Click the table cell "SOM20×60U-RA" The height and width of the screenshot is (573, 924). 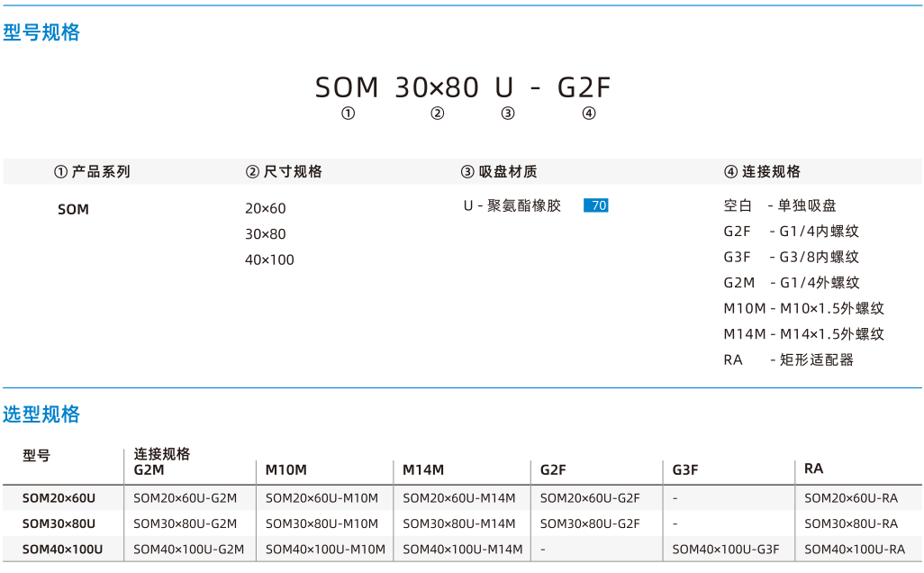point(851,498)
